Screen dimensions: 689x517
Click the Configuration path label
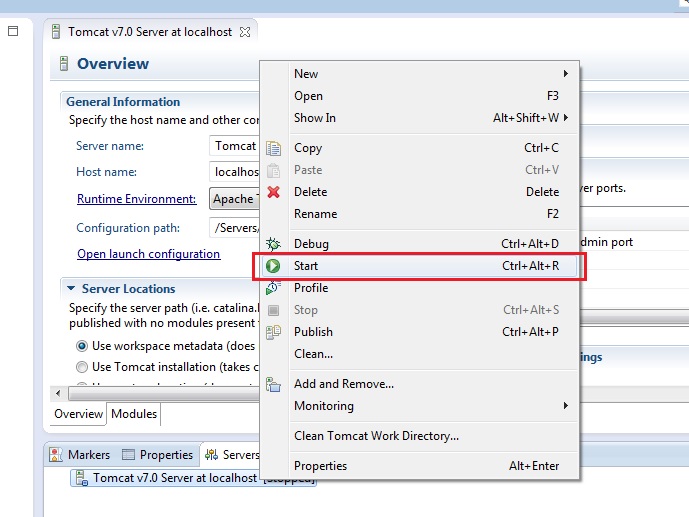tap(128, 228)
